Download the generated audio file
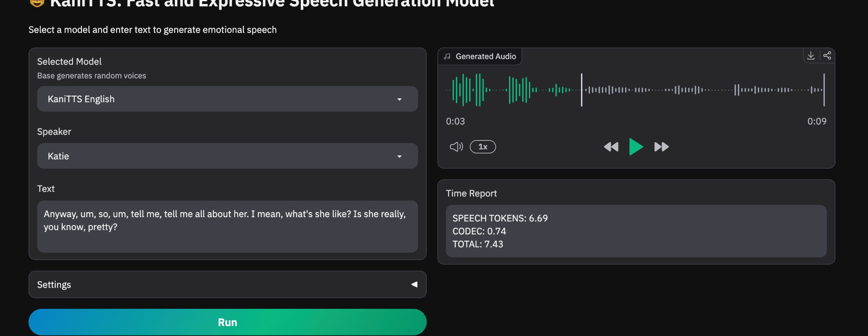 pos(811,56)
